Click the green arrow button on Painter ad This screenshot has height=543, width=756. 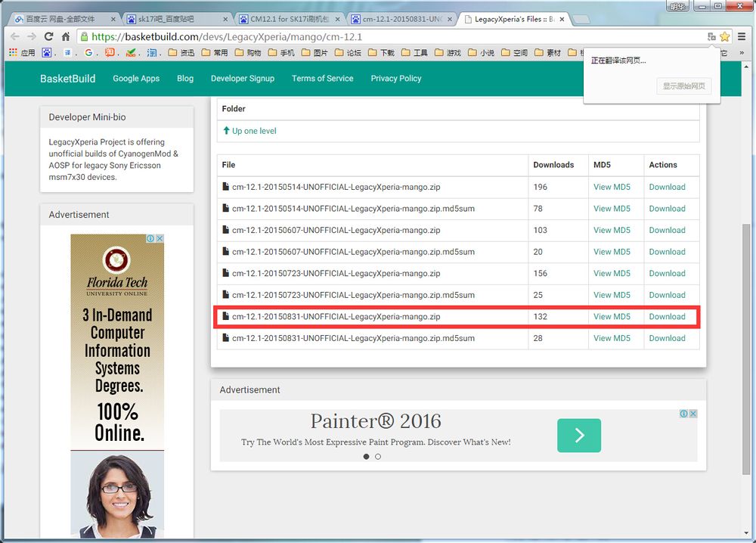click(579, 436)
